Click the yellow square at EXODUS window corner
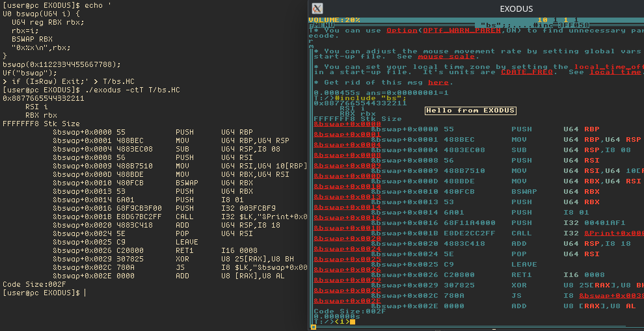The height and width of the screenshot is (331, 644). coord(314,327)
